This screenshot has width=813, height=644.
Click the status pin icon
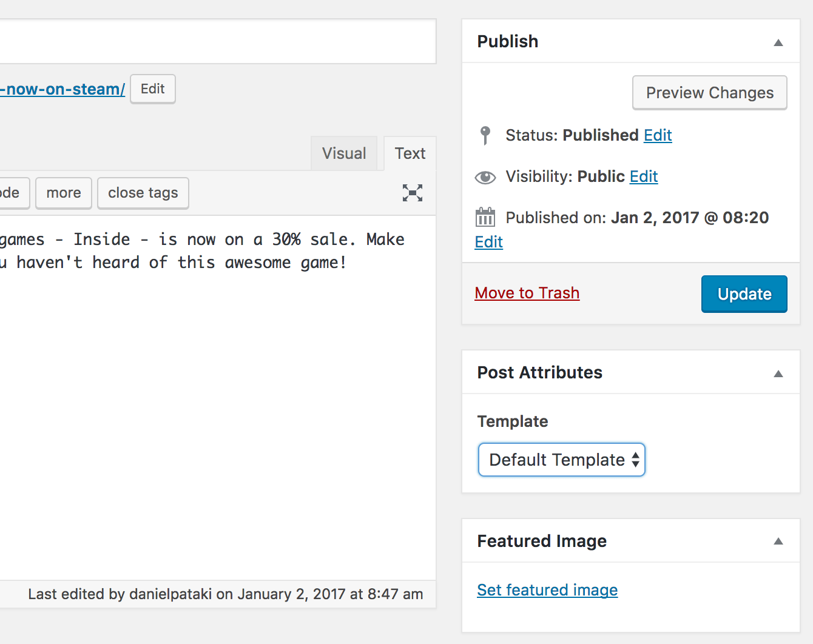coord(485,135)
